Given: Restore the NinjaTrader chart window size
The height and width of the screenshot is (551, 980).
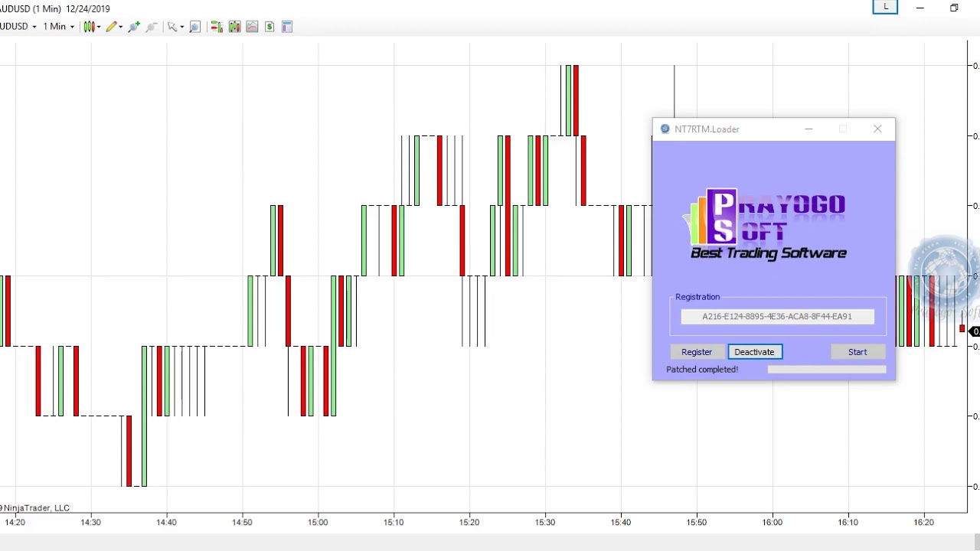Looking at the screenshot, I should (x=954, y=8).
